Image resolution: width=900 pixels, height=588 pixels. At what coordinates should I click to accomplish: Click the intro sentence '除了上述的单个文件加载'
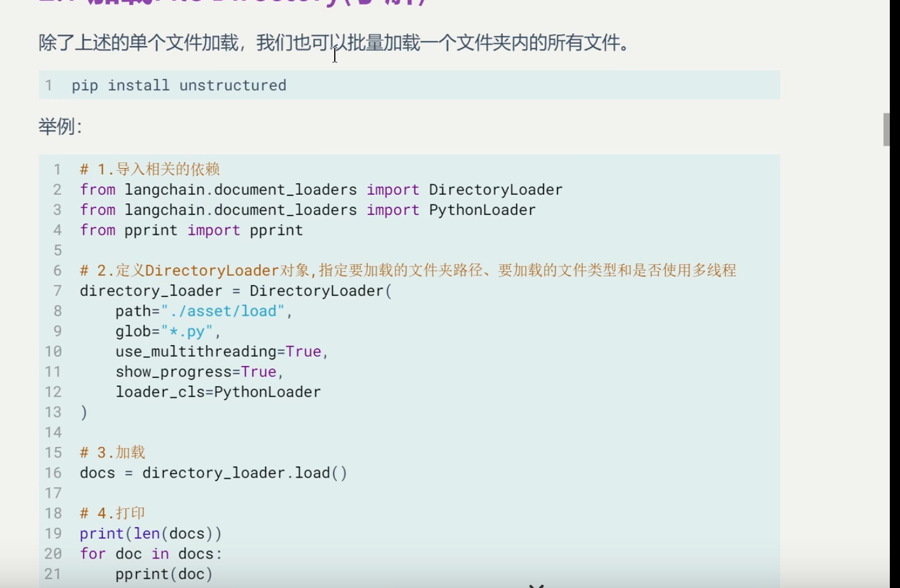pyautogui.click(x=138, y=43)
